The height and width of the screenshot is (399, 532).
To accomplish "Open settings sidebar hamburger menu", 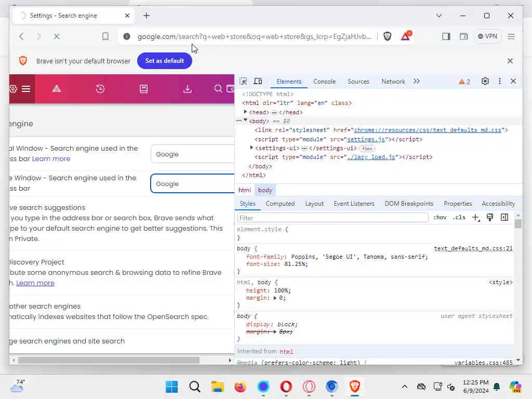I will pos(26,89).
